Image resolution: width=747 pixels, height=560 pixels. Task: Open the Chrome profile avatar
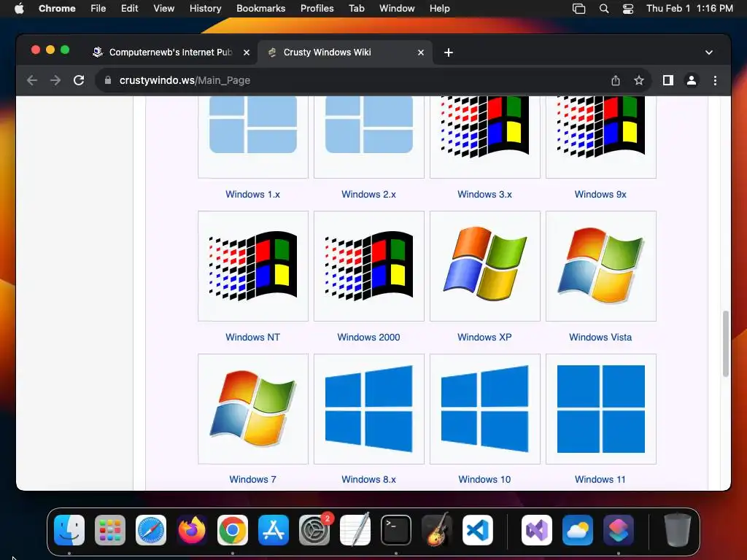coord(692,80)
